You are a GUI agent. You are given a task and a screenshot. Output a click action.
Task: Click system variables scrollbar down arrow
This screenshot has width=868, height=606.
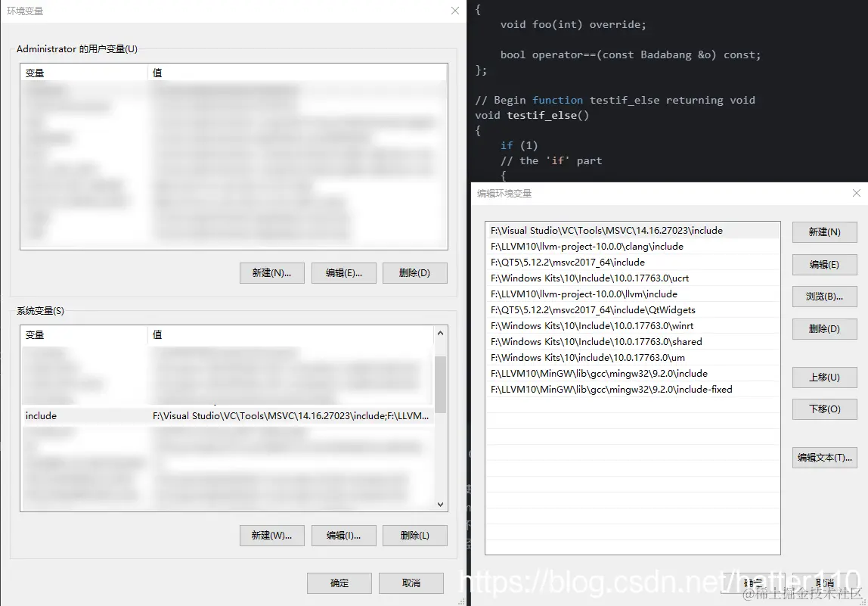[440, 504]
